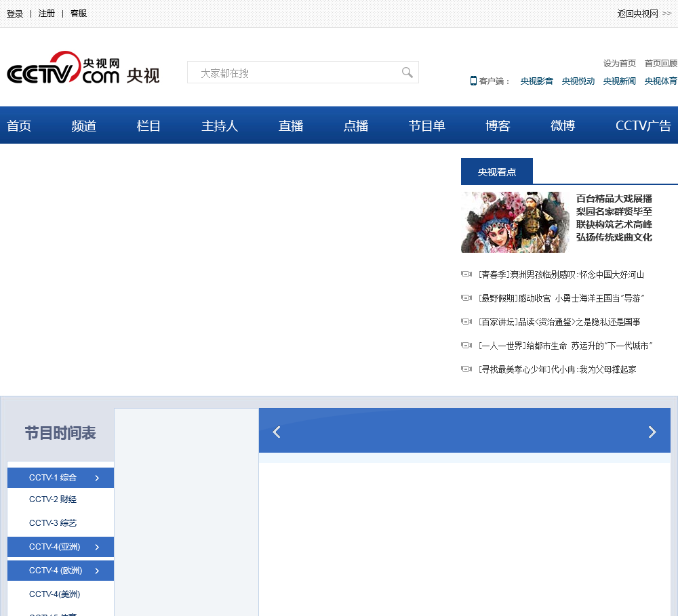This screenshot has height=616, width=678.
Task: Open the 点播 nav item
Action: 356,126
